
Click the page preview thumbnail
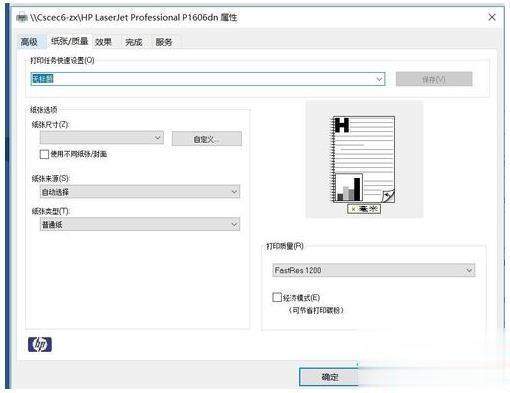click(364, 159)
